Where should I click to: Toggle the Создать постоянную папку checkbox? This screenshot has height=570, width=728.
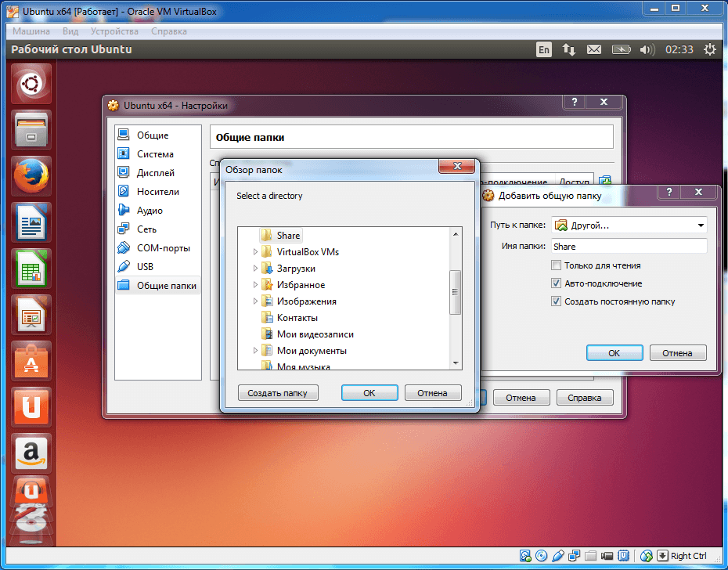556,301
